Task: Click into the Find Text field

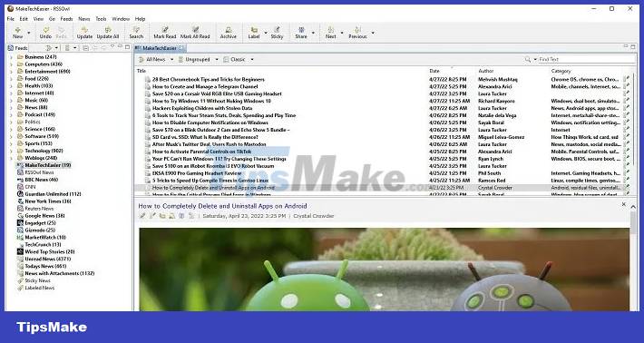Action: click(x=586, y=60)
